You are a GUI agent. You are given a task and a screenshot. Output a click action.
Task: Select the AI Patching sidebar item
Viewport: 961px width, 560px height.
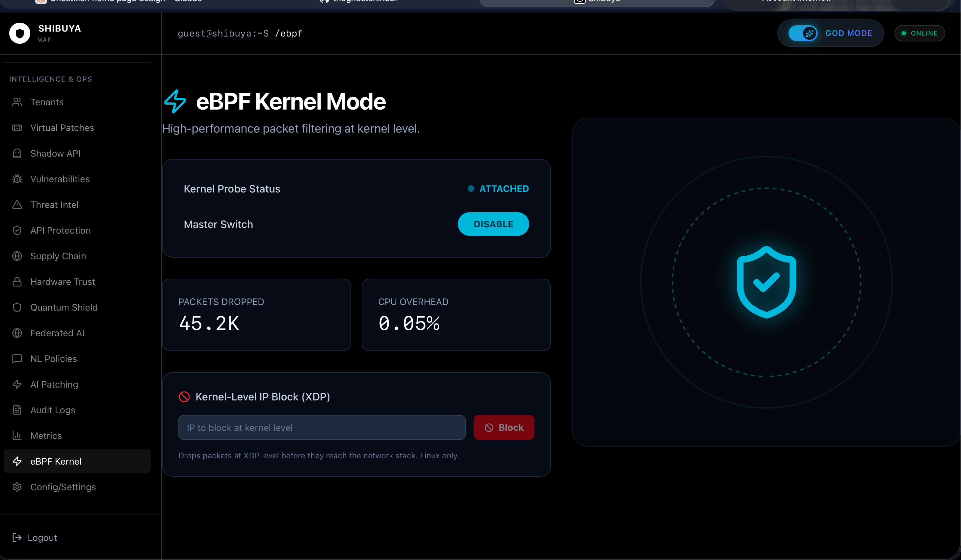(x=54, y=384)
